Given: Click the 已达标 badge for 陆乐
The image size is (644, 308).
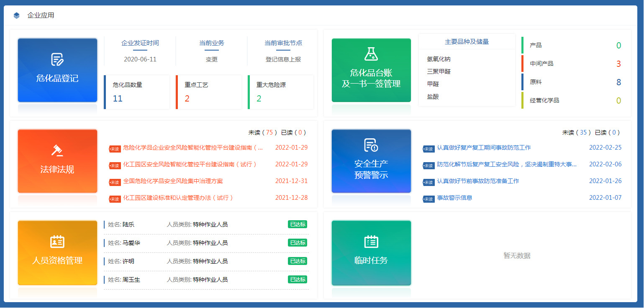Looking at the screenshot, I should pyautogui.click(x=298, y=224).
